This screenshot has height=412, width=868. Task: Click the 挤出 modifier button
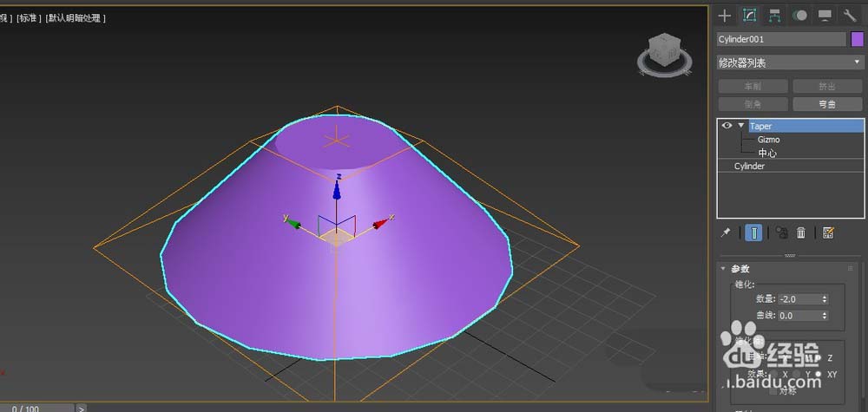coord(827,86)
